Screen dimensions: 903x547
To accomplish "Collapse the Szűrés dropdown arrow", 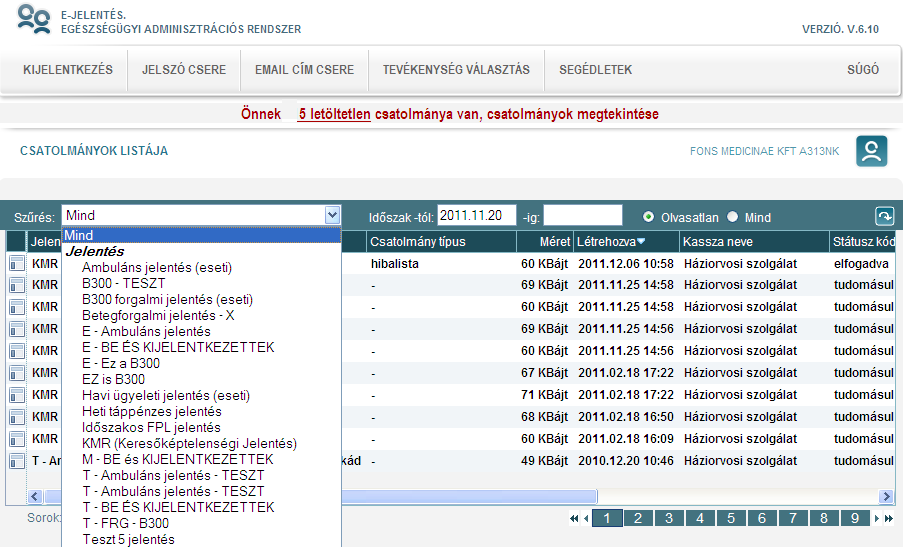I will pos(332,215).
